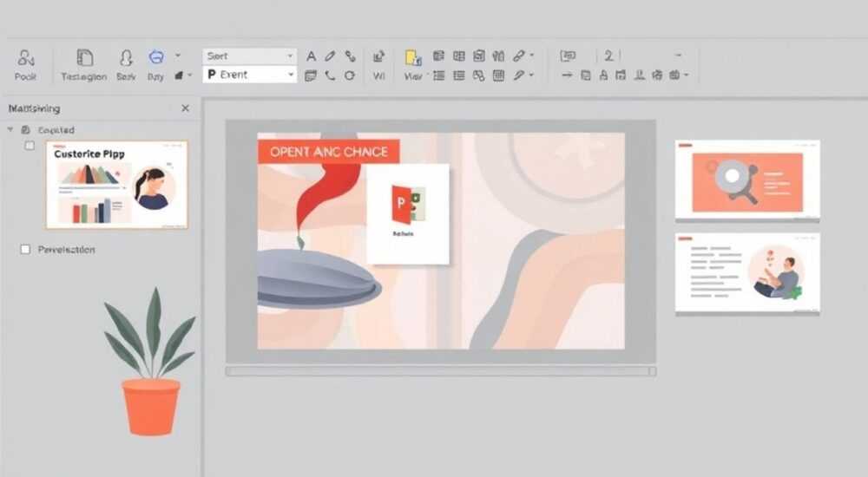Click the Sozly head-shaped icon
Viewport: 868px width, 477px height.
point(126,57)
